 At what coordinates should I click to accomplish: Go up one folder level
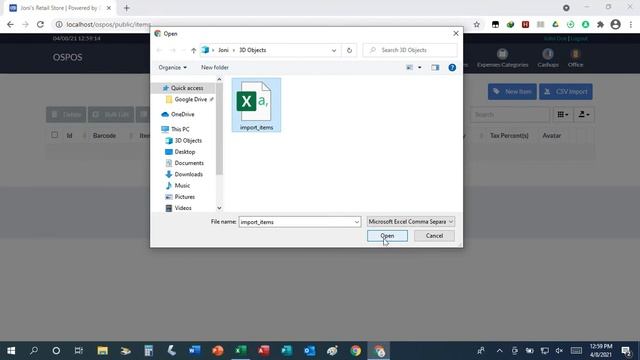click(x=193, y=50)
